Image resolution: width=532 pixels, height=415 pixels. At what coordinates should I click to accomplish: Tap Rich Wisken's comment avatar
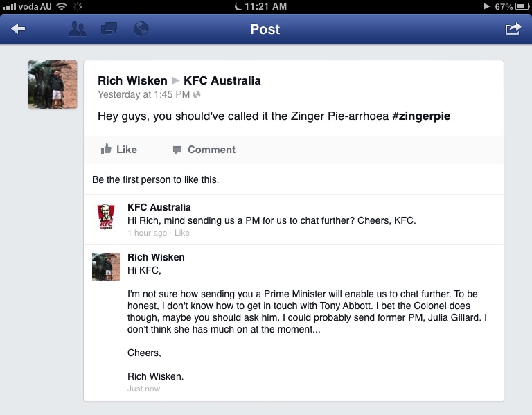pyautogui.click(x=106, y=267)
